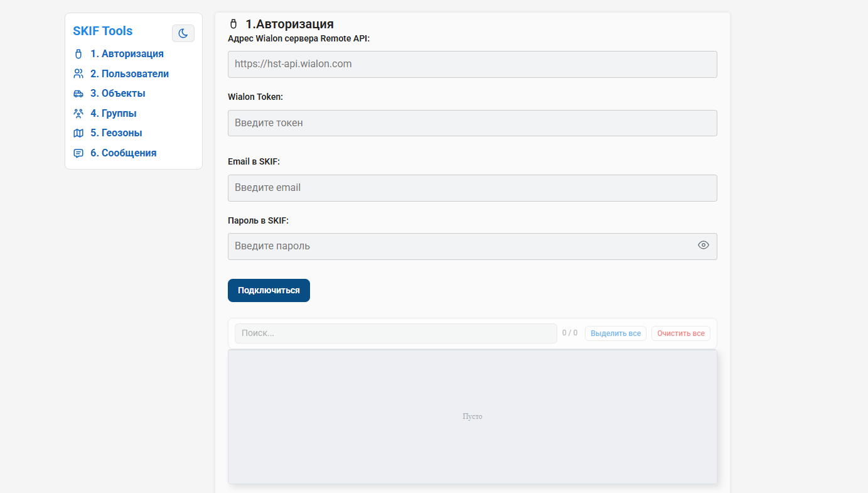Focus the Поиск... search box
Image resolution: width=868 pixels, height=493 pixels.
click(396, 333)
